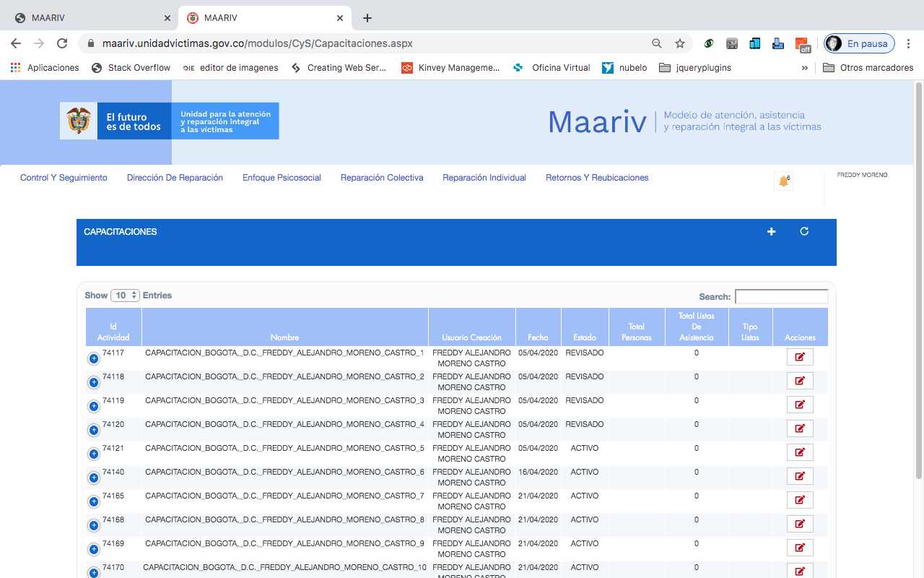Open Stack Overflow bookmark
924x578 pixels.
click(131, 68)
